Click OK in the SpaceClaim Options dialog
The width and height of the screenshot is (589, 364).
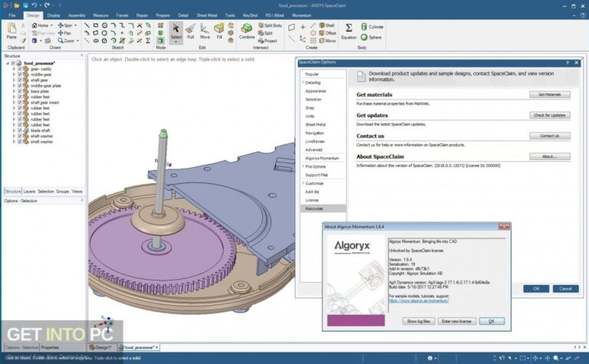[536, 289]
